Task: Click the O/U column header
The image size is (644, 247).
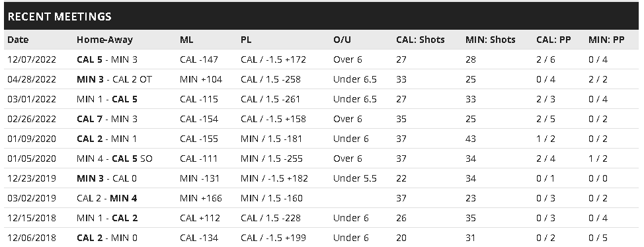Action: tap(342, 40)
